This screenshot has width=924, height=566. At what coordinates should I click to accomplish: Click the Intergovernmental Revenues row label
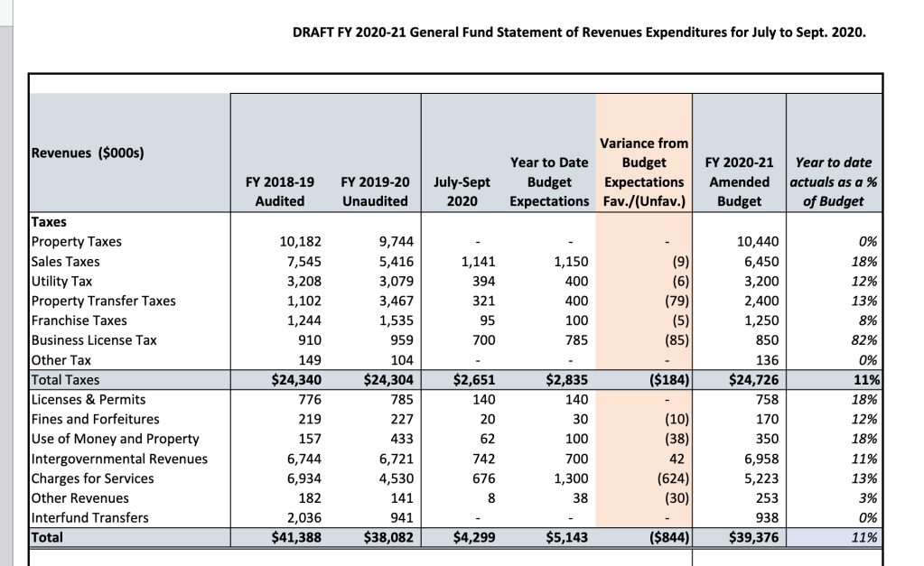pyautogui.click(x=119, y=459)
